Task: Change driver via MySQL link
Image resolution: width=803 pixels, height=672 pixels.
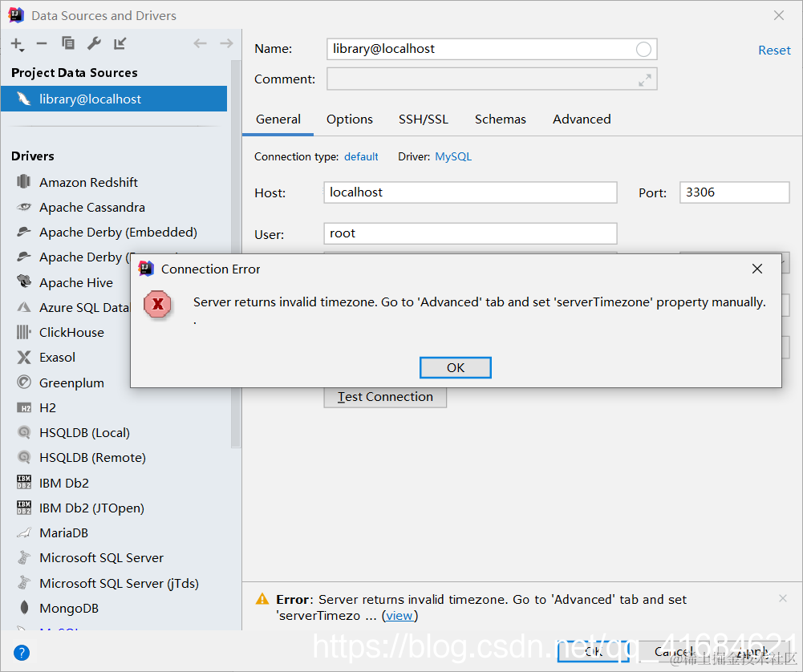Action: coord(452,156)
